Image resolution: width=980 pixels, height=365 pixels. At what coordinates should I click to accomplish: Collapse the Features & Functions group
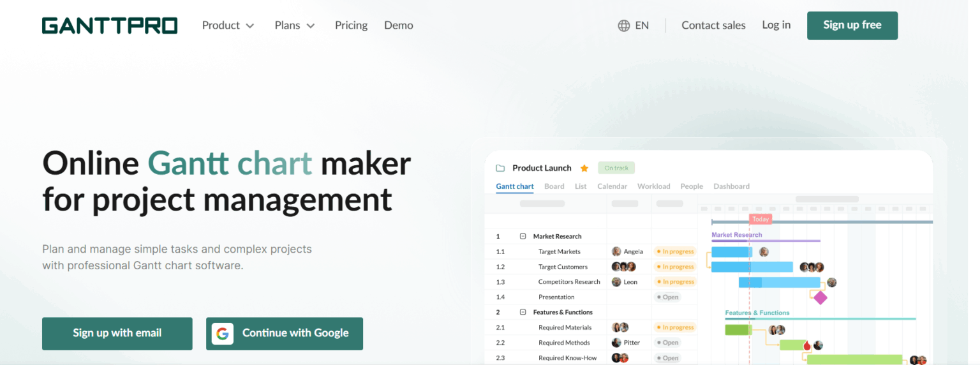pos(523,312)
